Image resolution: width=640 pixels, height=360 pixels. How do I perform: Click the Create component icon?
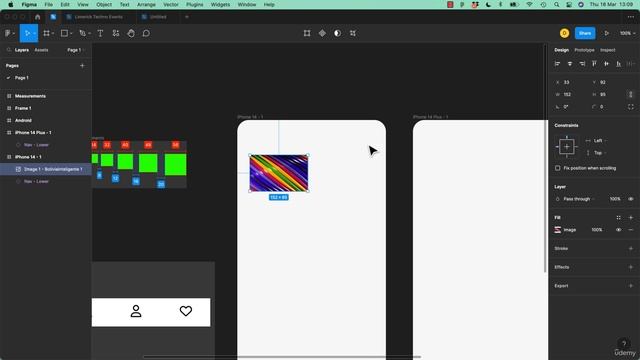(322, 33)
